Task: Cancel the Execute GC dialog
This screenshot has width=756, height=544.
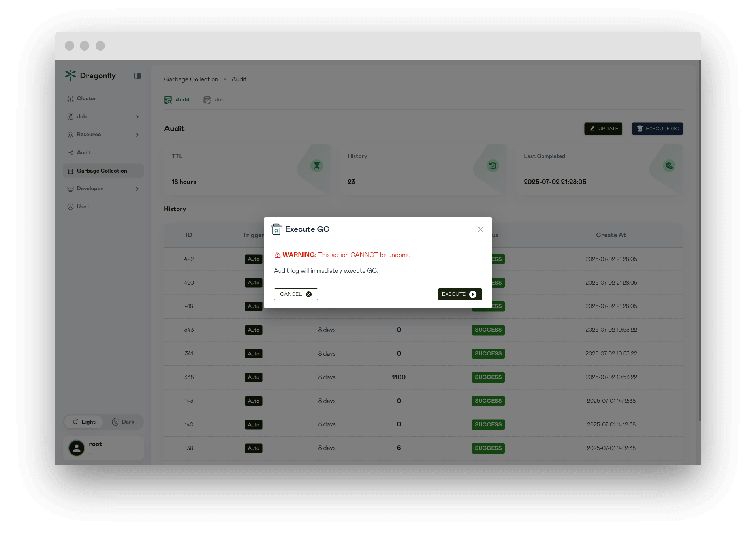Action: point(295,294)
